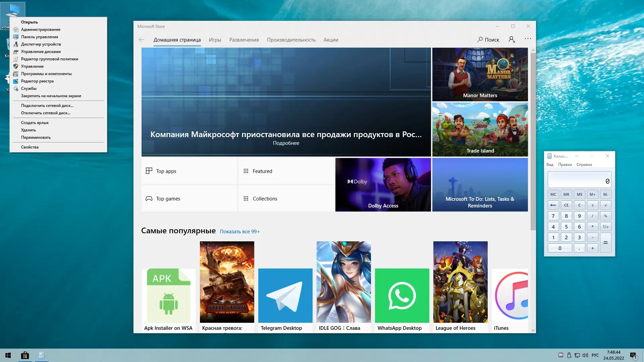Select Диспетчер устройств in context menu
Image resolution: width=644 pixels, height=362 pixels.
coord(41,44)
